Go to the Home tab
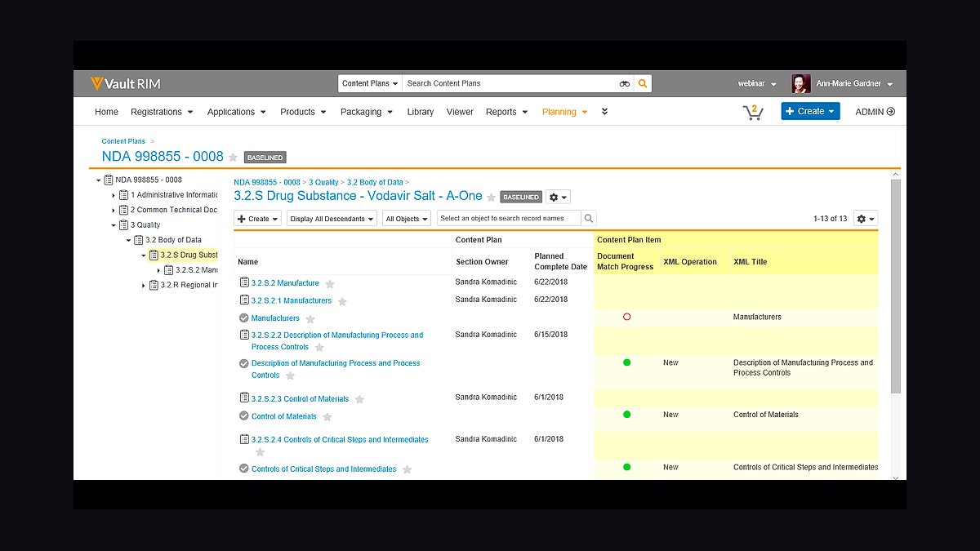The image size is (980, 551). tap(106, 112)
